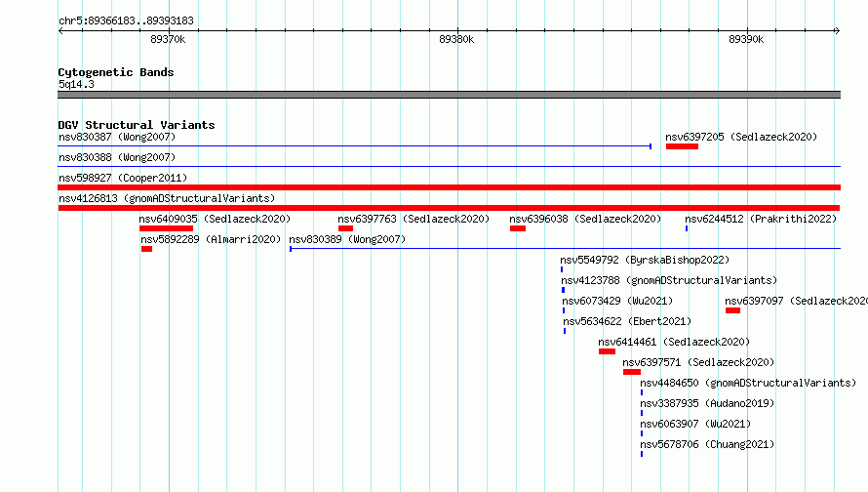Click the DGV Structural Variants track title
This screenshot has width=868, height=492.
click(137, 125)
